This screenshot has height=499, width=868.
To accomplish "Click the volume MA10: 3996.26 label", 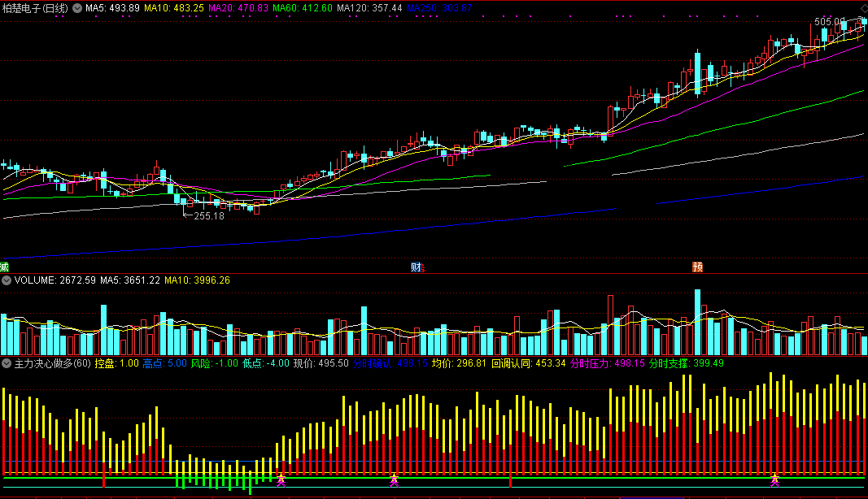I will 197,280.
